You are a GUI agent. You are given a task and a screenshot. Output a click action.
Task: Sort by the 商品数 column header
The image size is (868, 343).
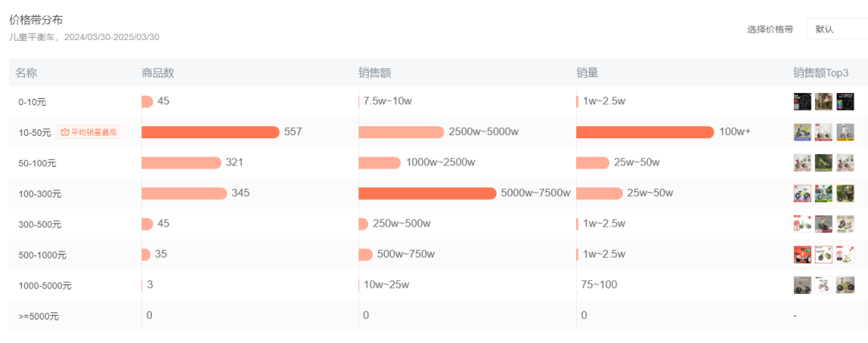coord(158,73)
